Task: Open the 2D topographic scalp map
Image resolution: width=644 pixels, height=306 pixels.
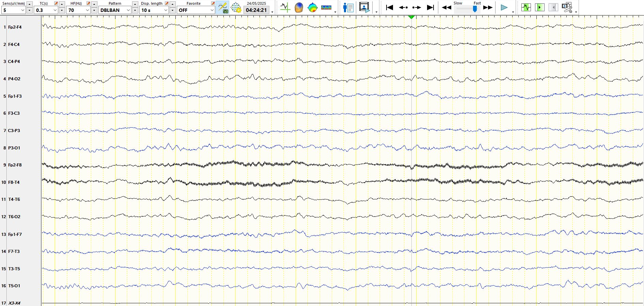Action: pos(312,7)
